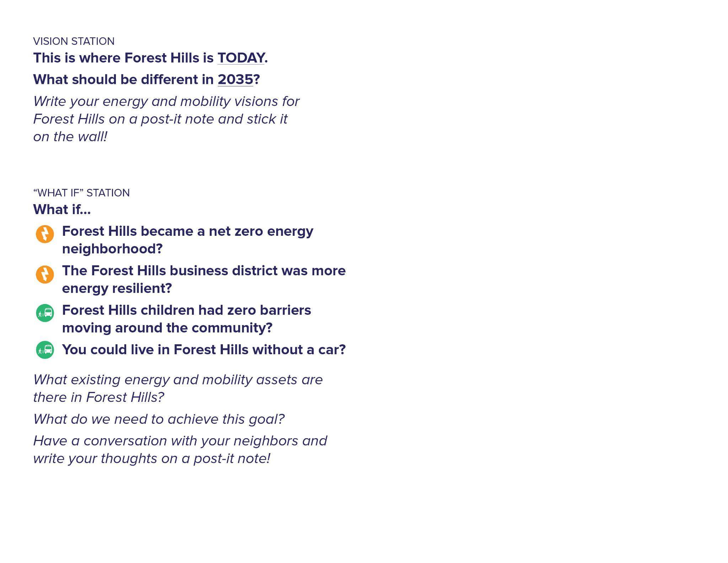This screenshot has width=728, height=563.
Task: Click "moving around the community?" line
Action: click(167, 328)
